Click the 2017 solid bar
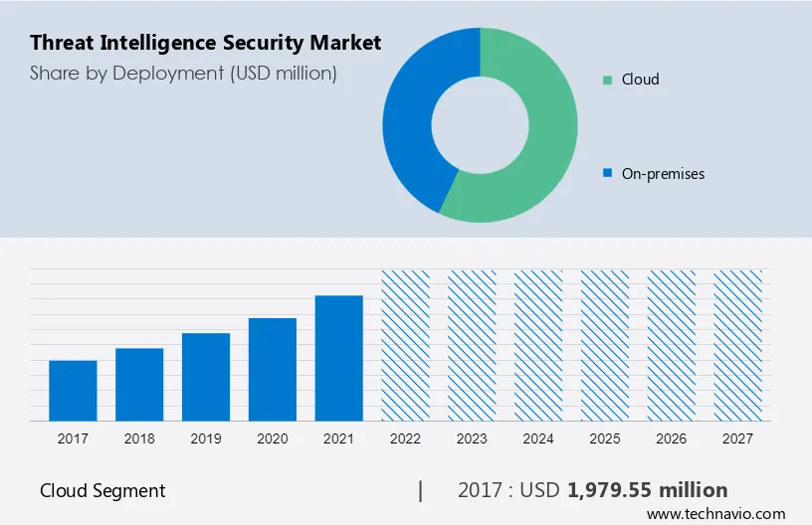The image size is (812, 525). coord(73,391)
